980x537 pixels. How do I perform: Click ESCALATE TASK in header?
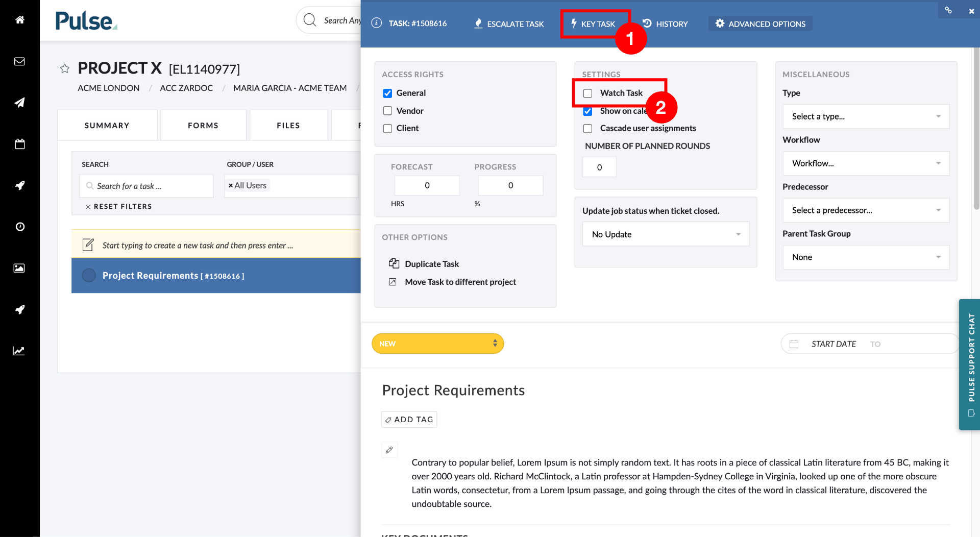click(x=509, y=23)
